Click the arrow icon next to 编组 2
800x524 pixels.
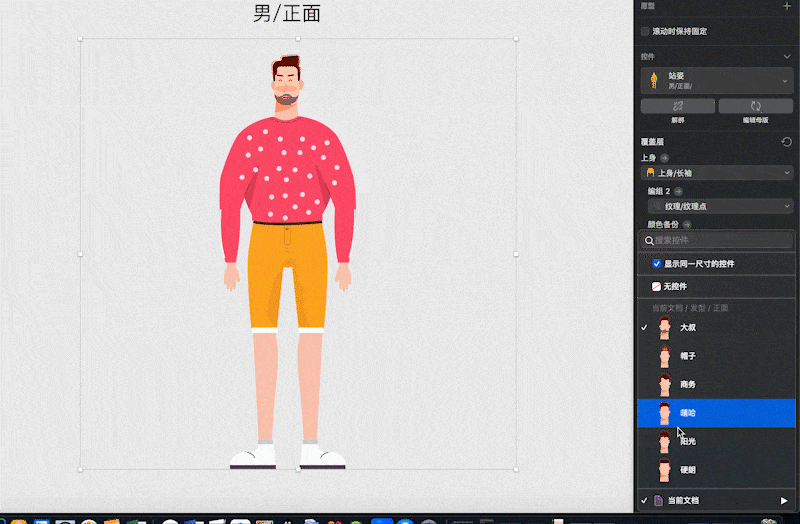678,191
